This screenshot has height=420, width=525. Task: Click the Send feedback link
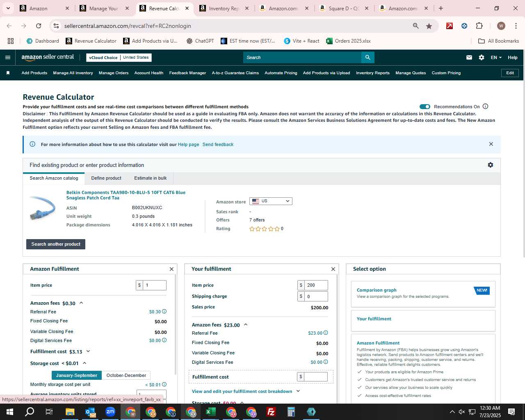point(218,144)
